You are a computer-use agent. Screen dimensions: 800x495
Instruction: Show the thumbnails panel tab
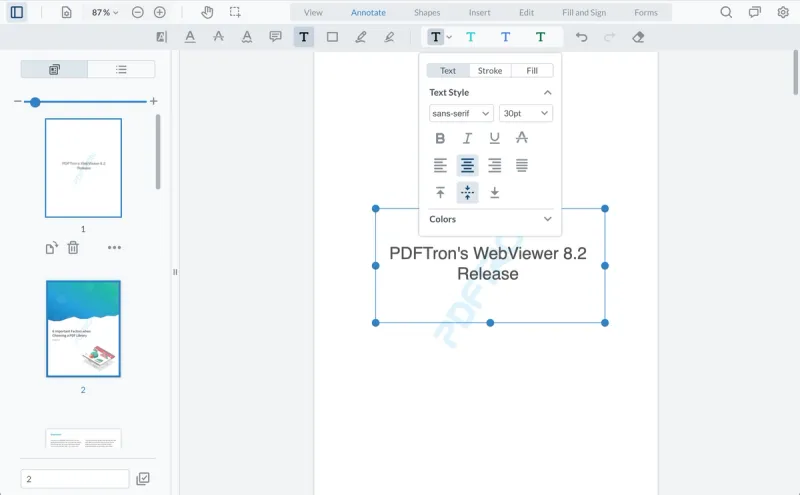click(54, 69)
